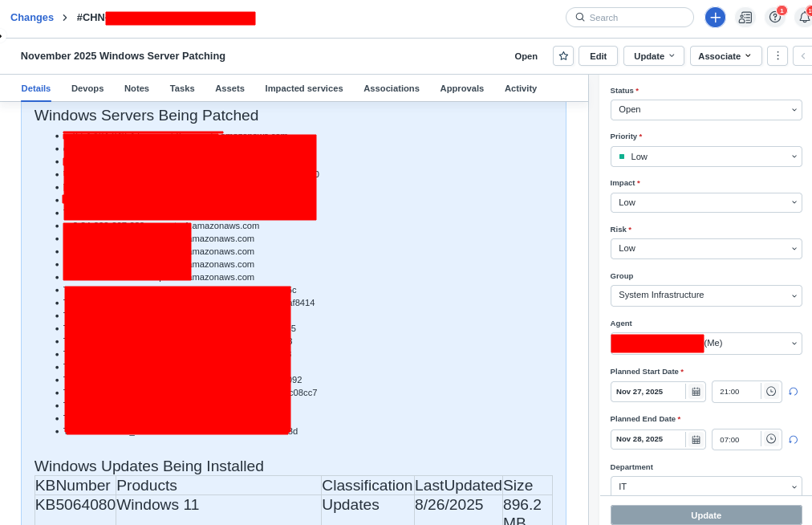Image resolution: width=812 pixels, height=525 pixels.
Task: Open the clock picker for Planned End Date time
Action: pos(769,439)
